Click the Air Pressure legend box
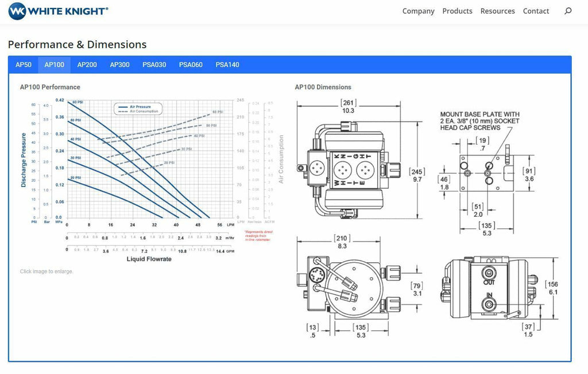Screen dimensions: 588x374 click(x=138, y=108)
